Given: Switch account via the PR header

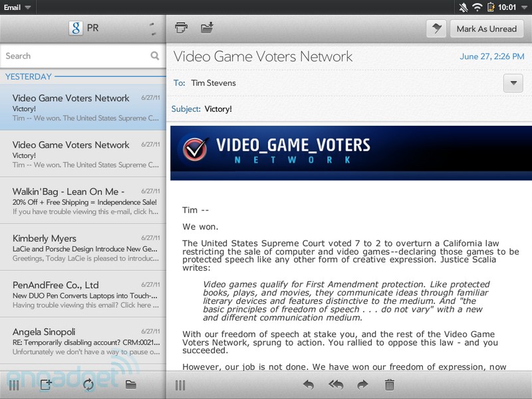Looking at the screenshot, I should [x=83, y=28].
